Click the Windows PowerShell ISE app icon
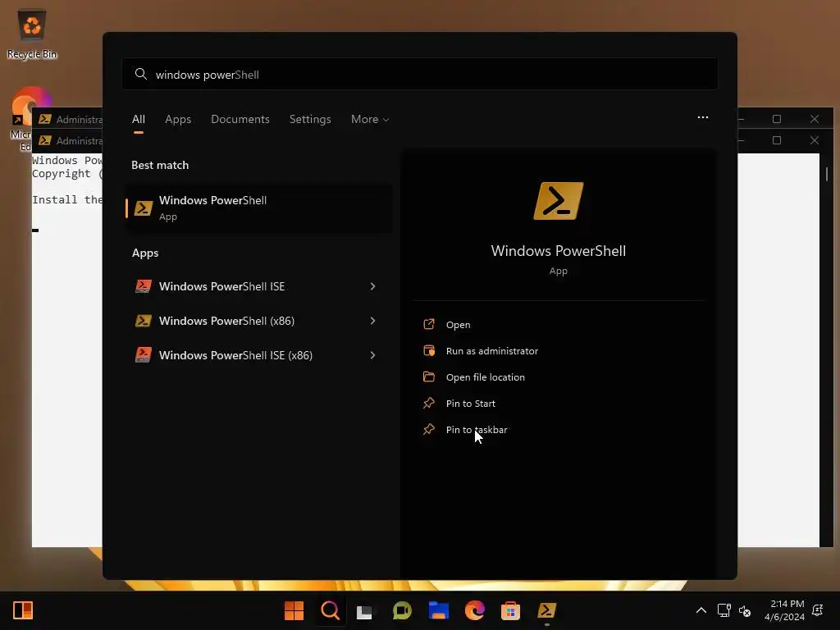The width and height of the screenshot is (840, 630). 143,286
